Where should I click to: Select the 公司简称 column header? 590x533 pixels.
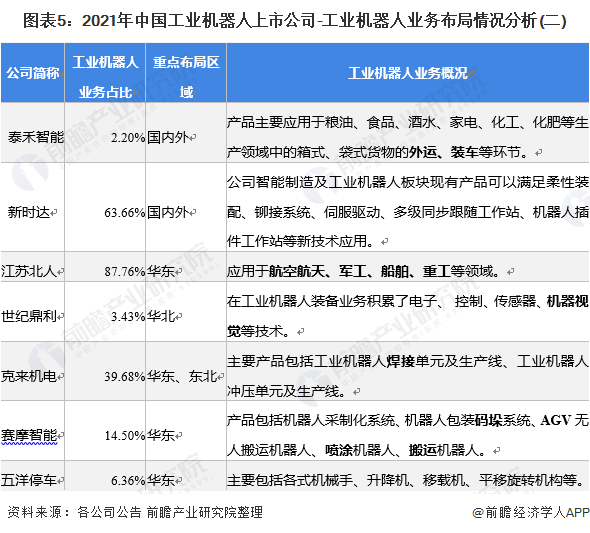(33, 73)
